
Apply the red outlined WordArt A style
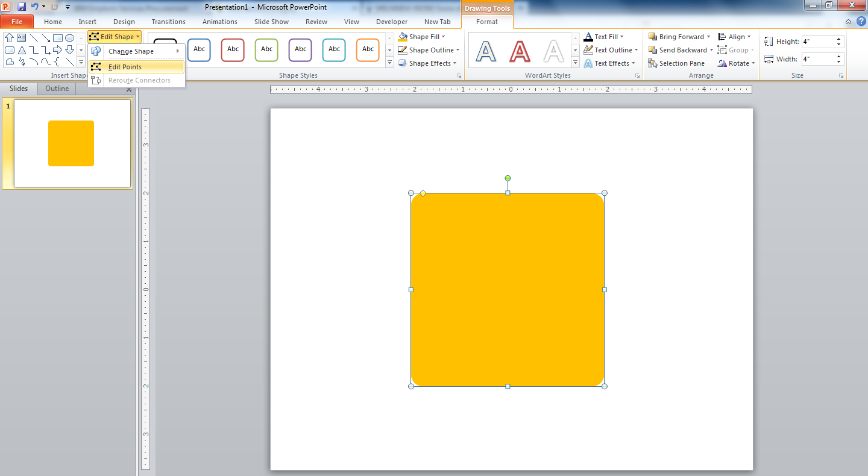pyautogui.click(x=520, y=51)
